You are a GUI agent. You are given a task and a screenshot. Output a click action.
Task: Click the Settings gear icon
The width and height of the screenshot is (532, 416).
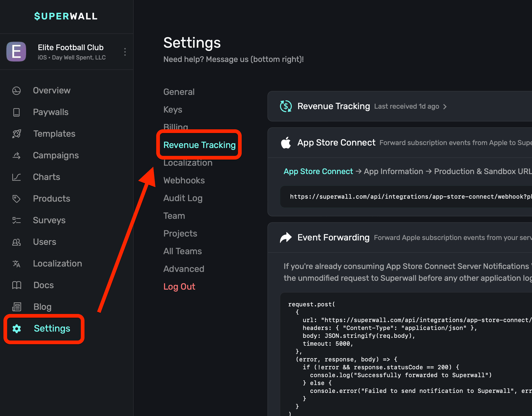click(17, 329)
